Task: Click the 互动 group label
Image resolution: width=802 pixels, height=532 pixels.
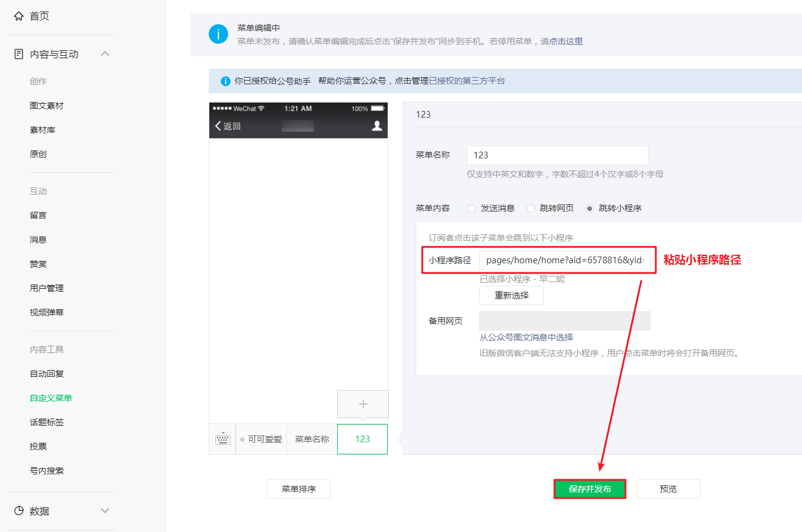Action: (38, 191)
